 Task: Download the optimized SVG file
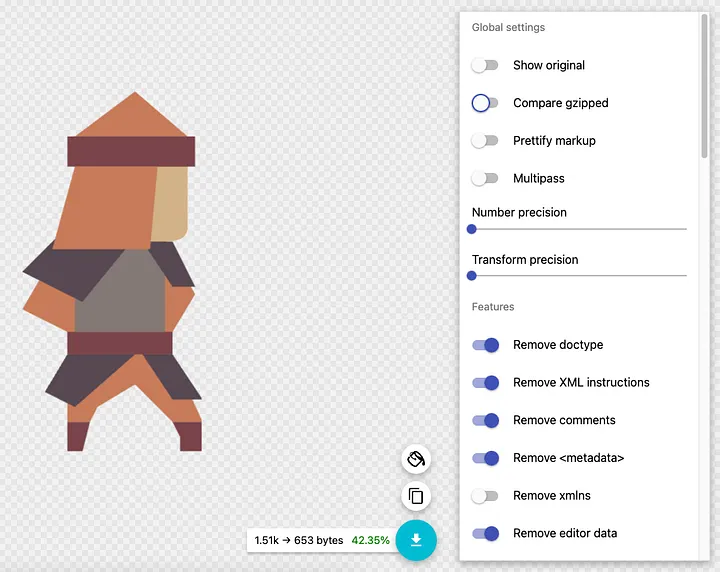(416, 540)
